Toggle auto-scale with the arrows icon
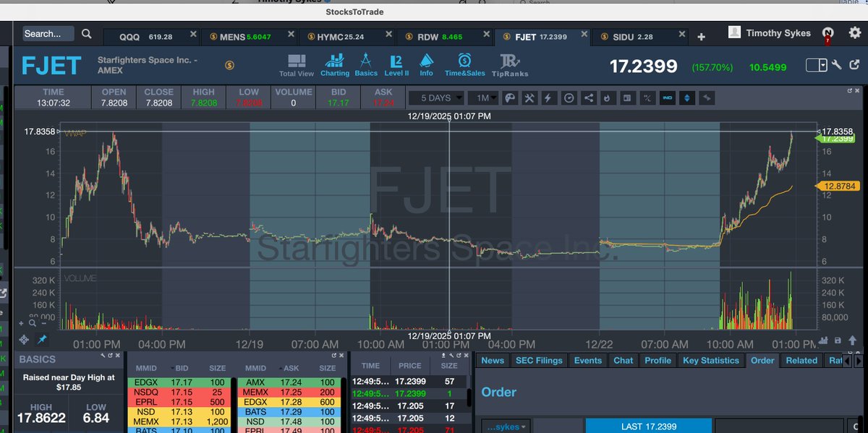 [686, 98]
